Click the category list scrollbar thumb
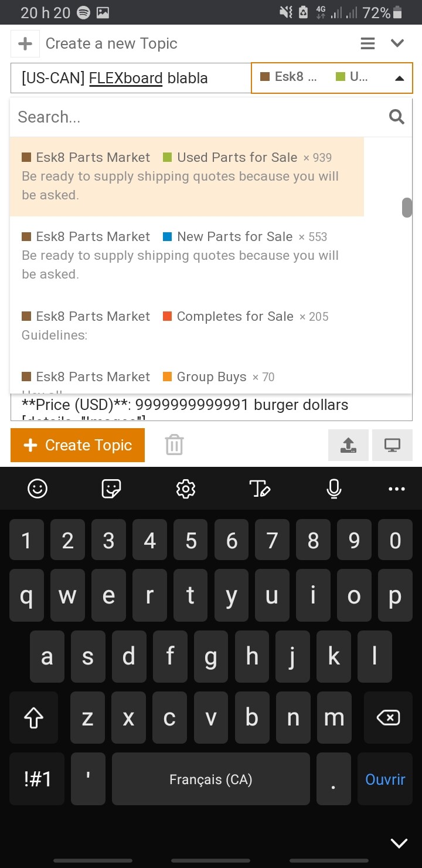 pos(407,208)
